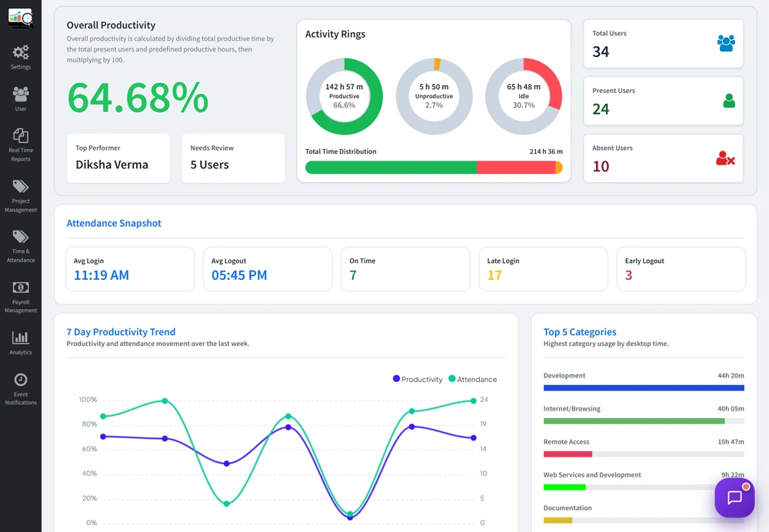769x532 pixels.
Task: Open the Top Performer Diksha Verma card
Action: [x=118, y=158]
